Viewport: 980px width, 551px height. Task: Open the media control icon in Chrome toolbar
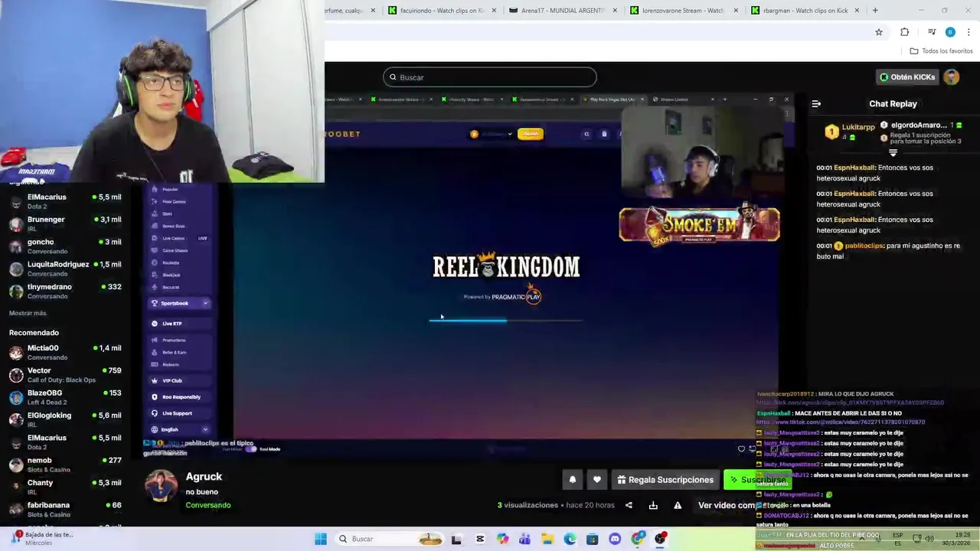(x=932, y=32)
